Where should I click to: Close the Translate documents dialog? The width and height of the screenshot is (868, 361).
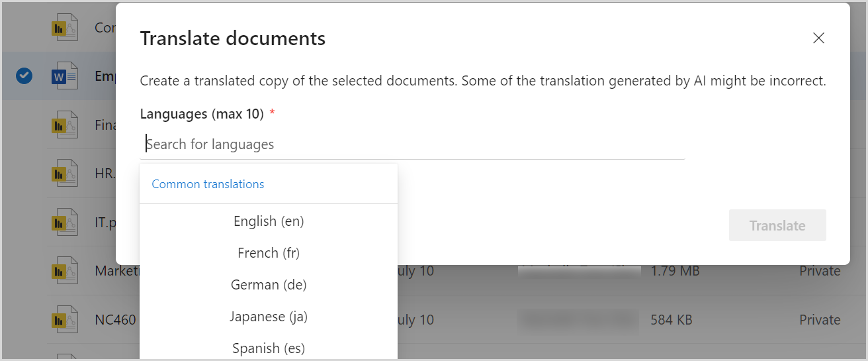click(x=818, y=38)
